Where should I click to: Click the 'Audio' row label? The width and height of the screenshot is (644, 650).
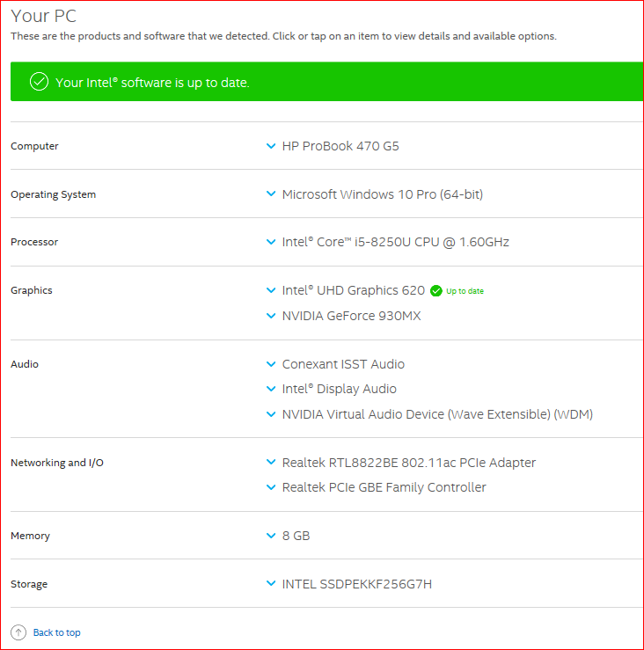point(25,364)
